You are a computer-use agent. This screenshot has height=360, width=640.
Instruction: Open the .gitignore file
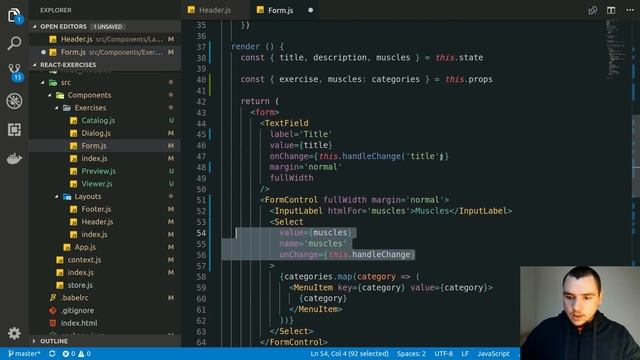pos(77,310)
